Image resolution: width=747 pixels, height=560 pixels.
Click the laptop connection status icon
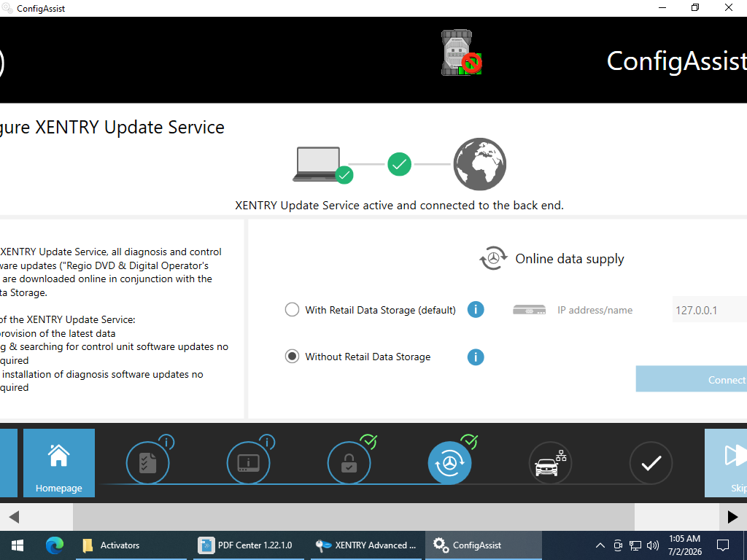click(x=322, y=165)
